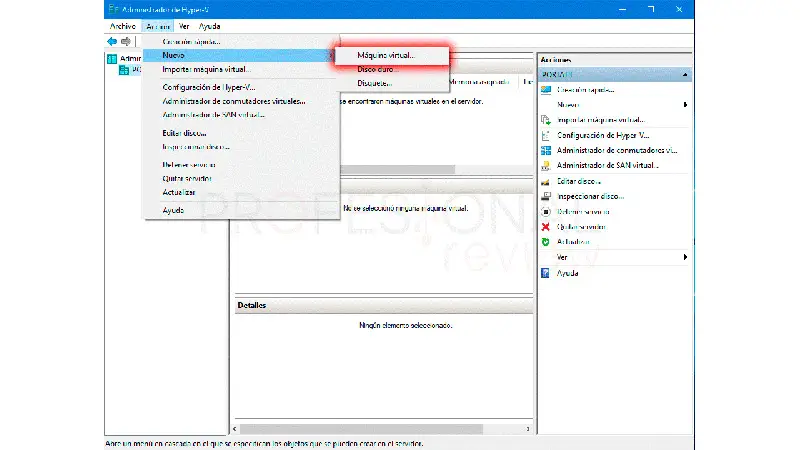Choose Disquete from Nuevo submenu

[392, 83]
